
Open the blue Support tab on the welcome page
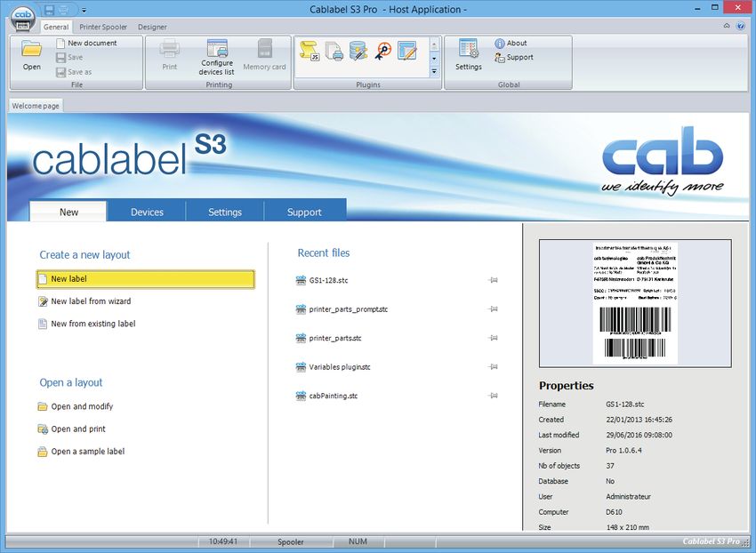coord(304,212)
